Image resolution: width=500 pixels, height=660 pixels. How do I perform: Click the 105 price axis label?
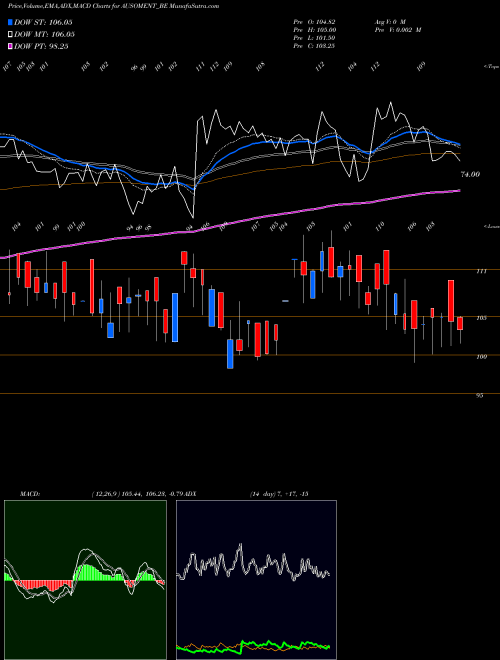tap(481, 318)
